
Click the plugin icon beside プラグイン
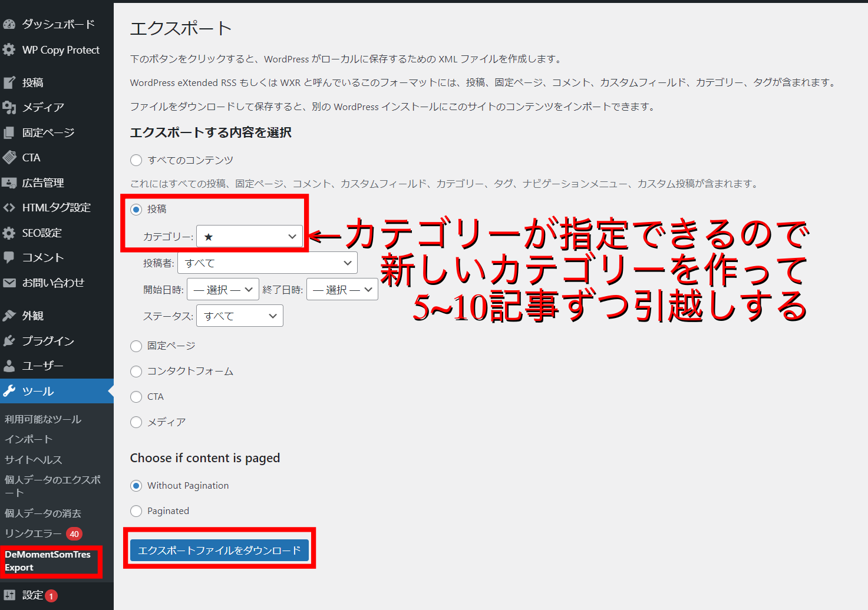click(9, 341)
